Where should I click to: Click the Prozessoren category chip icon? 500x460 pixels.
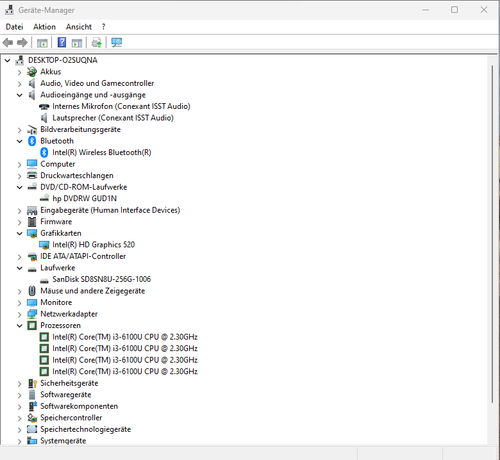32,325
